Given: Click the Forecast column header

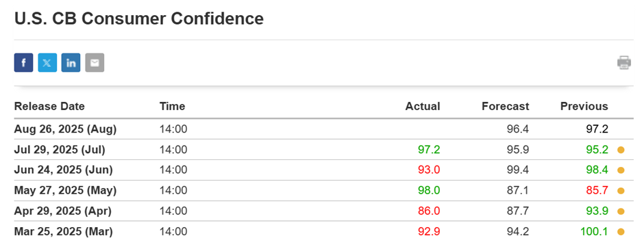Looking at the screenshot, I should pyautogui.click(x=505, y=107).
